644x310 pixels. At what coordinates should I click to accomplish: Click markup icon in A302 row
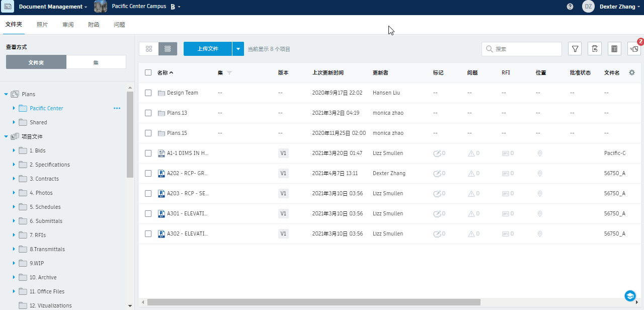437,234
